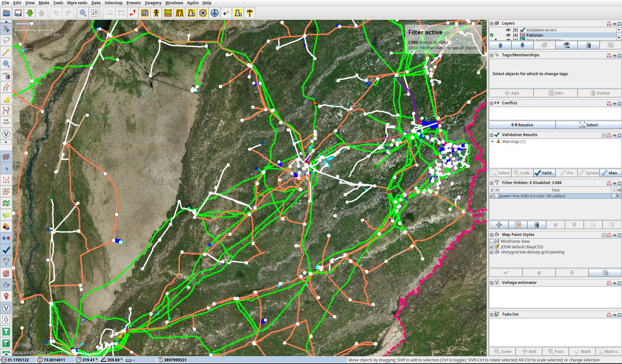Screen dimensions: 622x364
Task: Uncheck the ohmygrid-low-density-grid-painting style
Action: tap(492, 252)
